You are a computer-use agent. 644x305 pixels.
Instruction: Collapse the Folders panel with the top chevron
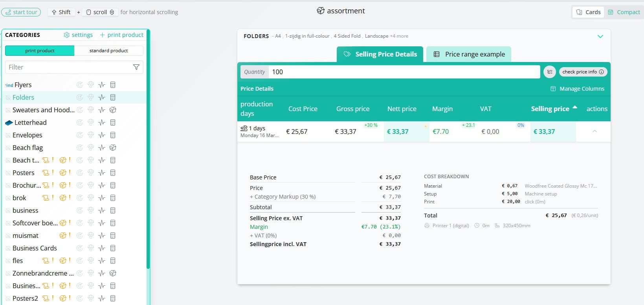[x=600, y=36]
